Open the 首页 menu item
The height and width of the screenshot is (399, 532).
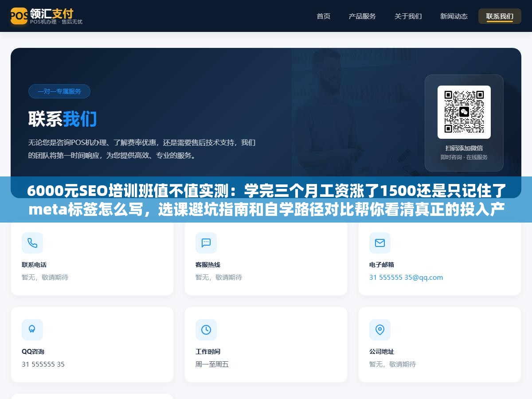pyautogui.click(x=324, y=16)
